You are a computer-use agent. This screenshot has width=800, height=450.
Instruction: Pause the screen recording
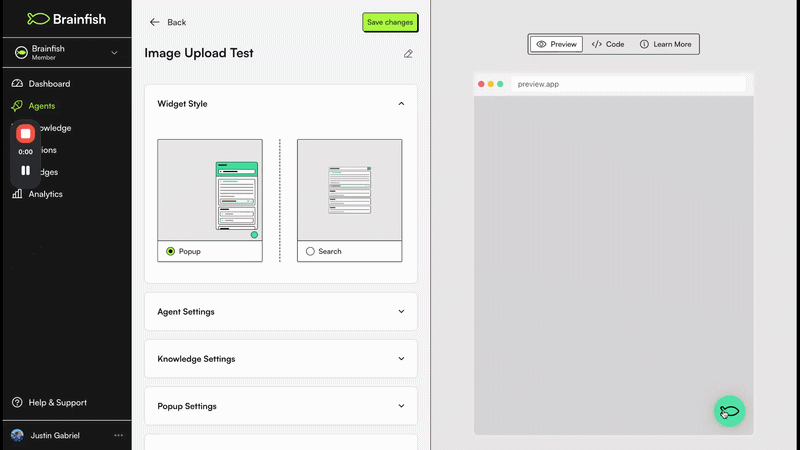26,170
